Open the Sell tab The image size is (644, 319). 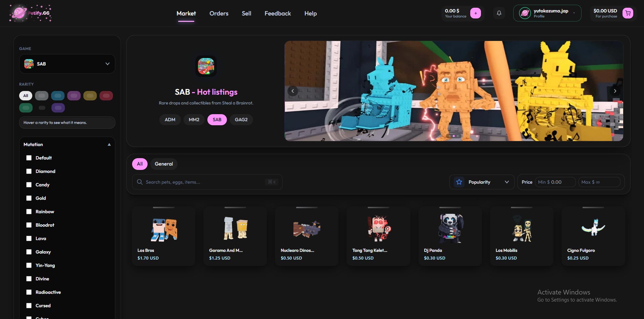click(x=246, y=13)
